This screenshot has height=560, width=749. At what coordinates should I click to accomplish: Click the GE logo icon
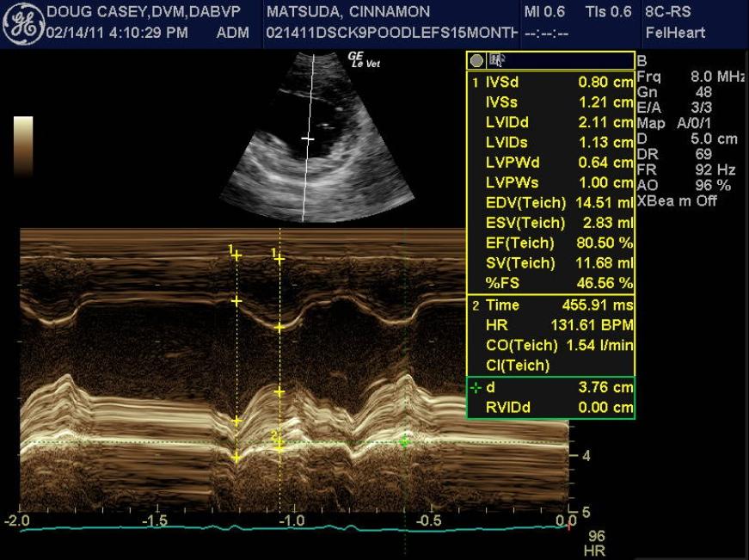tap(22, 23)
